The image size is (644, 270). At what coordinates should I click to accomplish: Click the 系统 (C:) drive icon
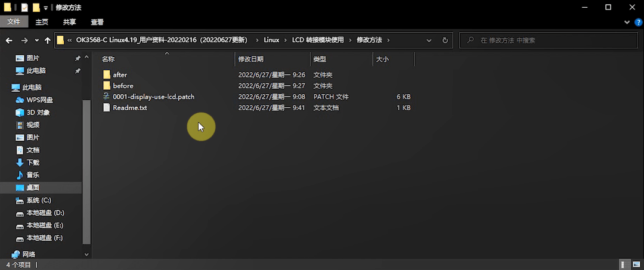[x=20, y=200]
